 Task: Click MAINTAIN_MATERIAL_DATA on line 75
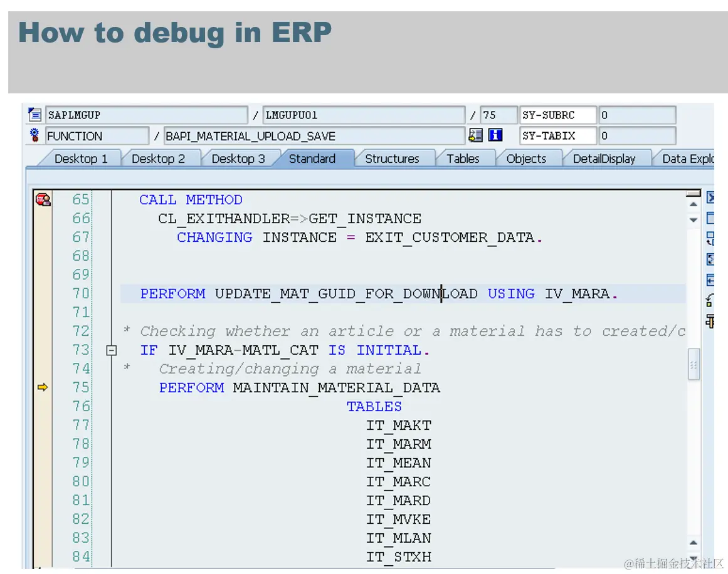(x=337, y=387)
